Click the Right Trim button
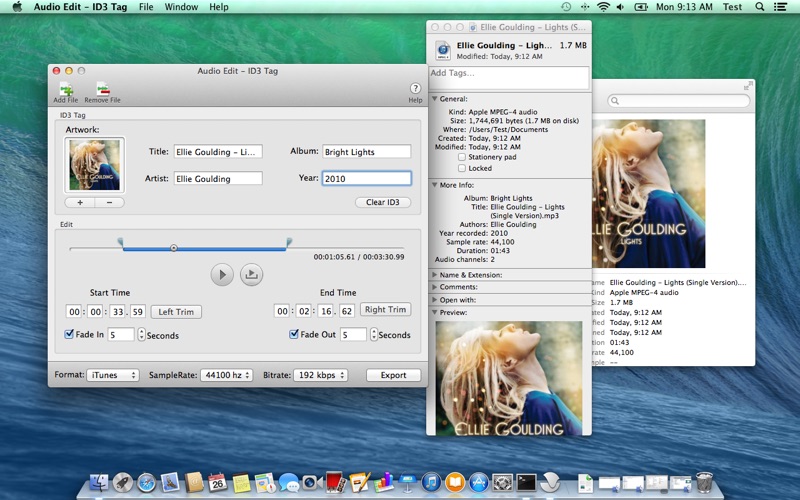Image resolution: width=800 pixels, height=500 pixels. click(x=385, y=309)
